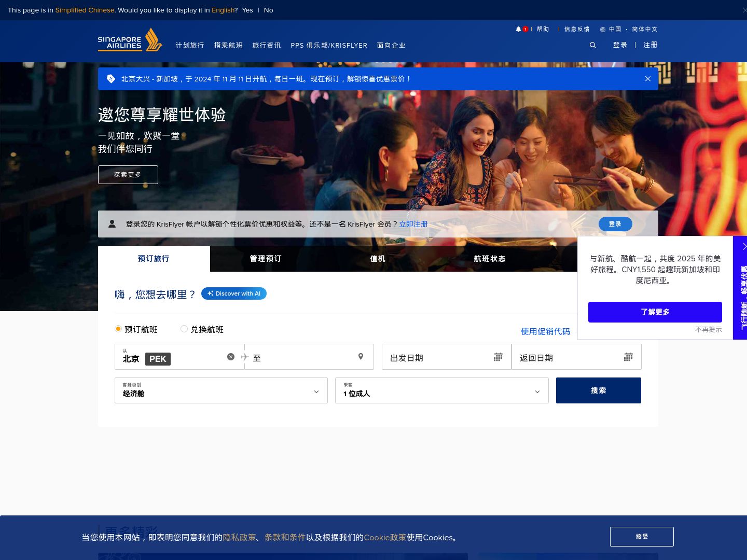Open the 面向企业 menu
This screenshot has height=560, width=747.
click(x=391, y=46)
